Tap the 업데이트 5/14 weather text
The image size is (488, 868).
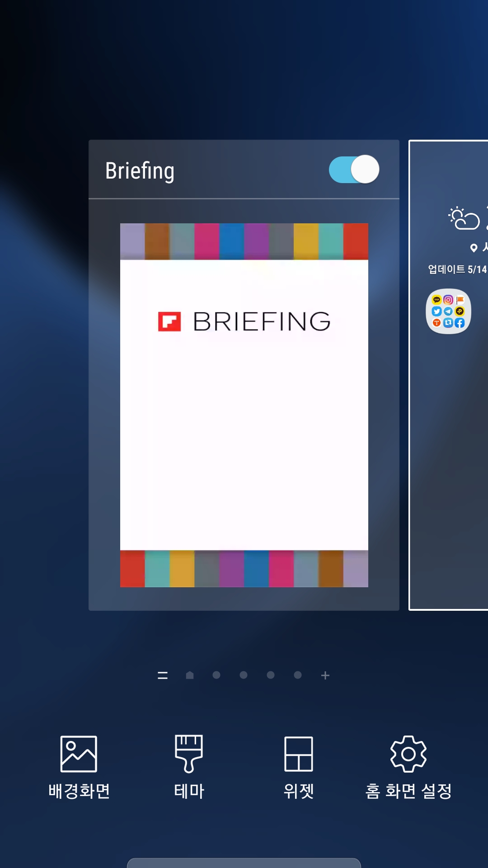pos(457,269)
